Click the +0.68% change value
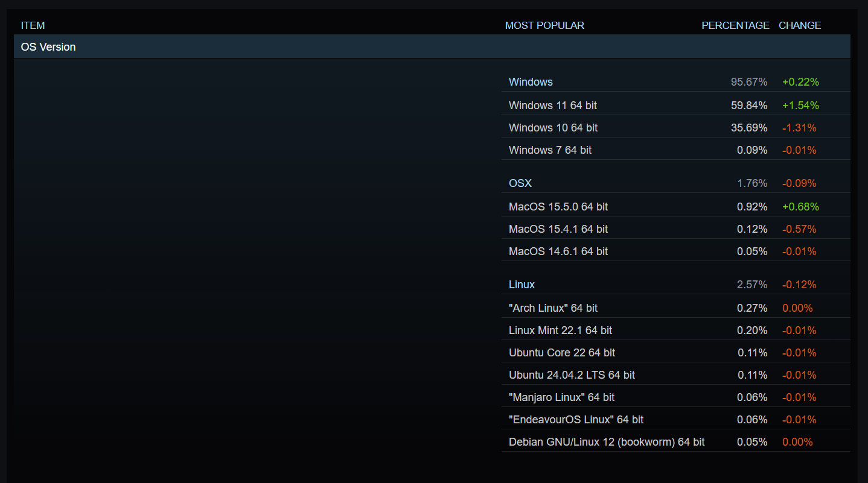This screenshot has width=868, height=483. pos(800,207)
